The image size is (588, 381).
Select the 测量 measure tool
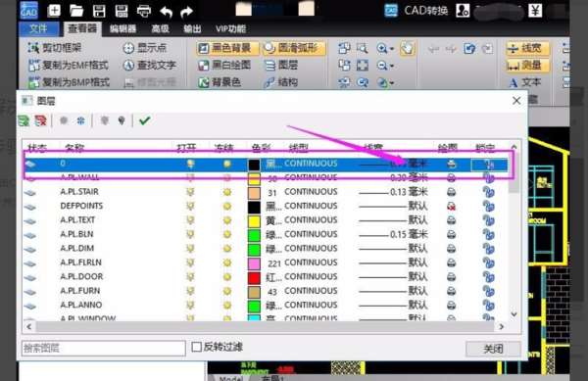[527, 66]
